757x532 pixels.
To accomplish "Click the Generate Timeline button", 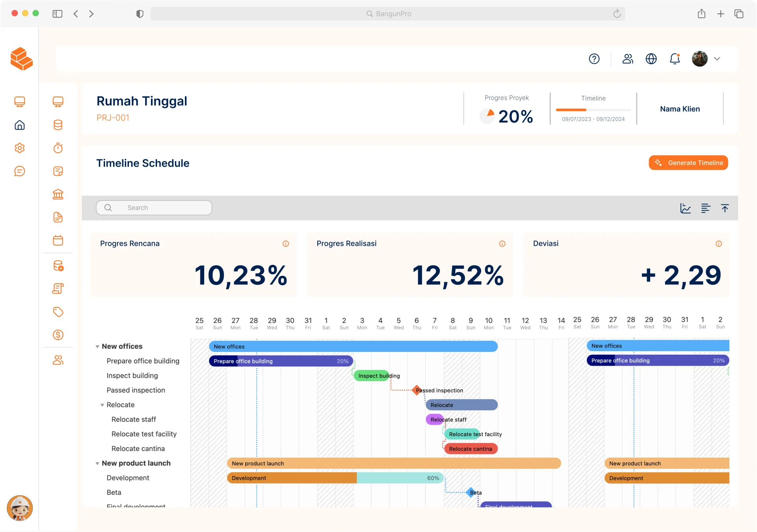I will (688, 163).
